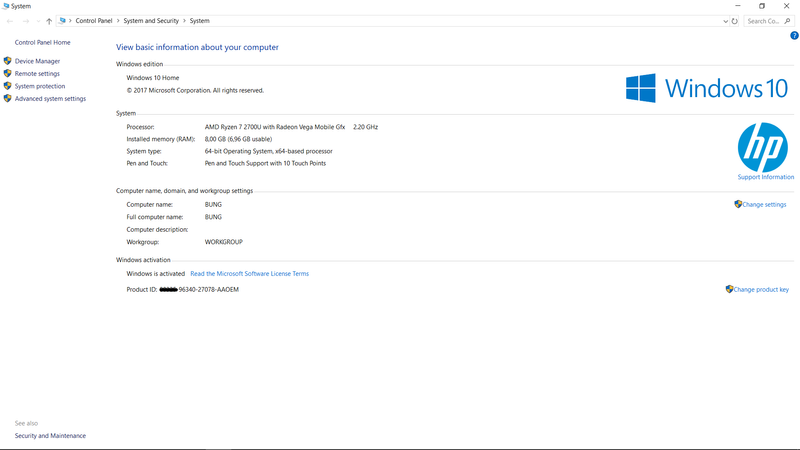The image size is (800, 450).
Task: Click the Refresh button in address bar
Action: point(735,21)
